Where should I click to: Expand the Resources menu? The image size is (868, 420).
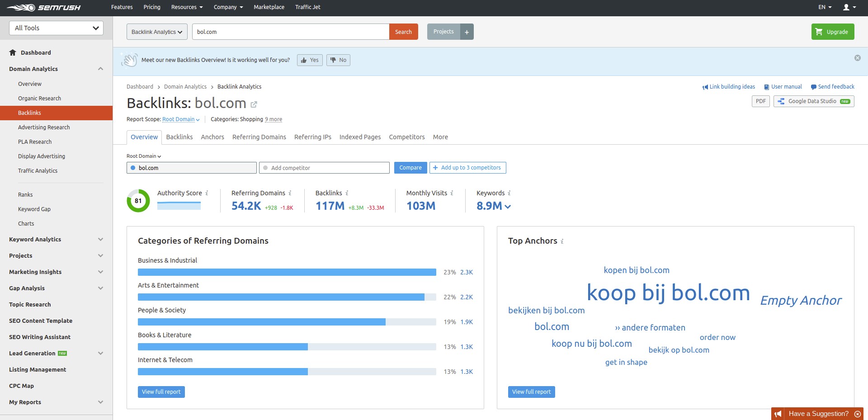[x=187, y=7]
